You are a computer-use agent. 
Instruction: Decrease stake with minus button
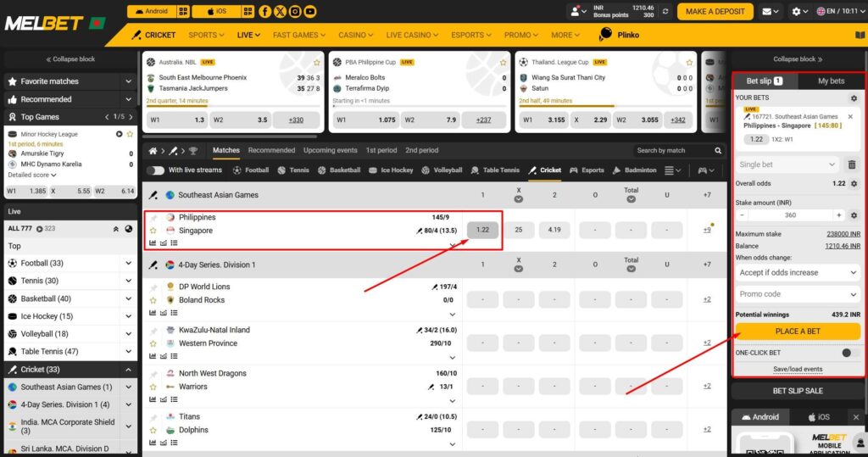point(742,215)
